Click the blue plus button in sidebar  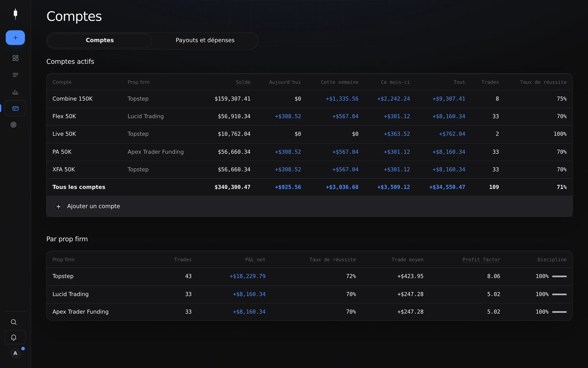[15, 38]
